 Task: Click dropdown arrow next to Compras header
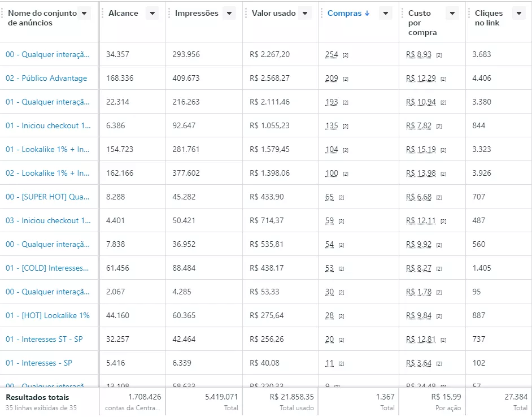tap(385, 14)
